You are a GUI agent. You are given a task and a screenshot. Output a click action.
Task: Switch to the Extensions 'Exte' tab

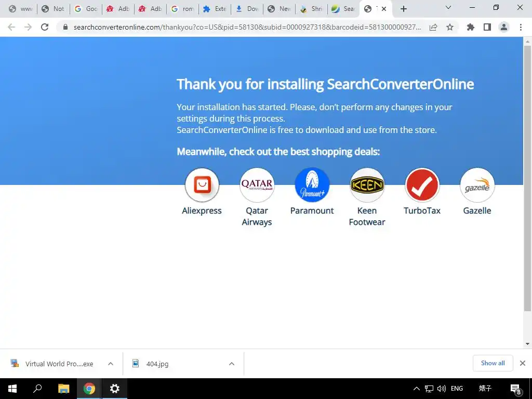(215, 9)
